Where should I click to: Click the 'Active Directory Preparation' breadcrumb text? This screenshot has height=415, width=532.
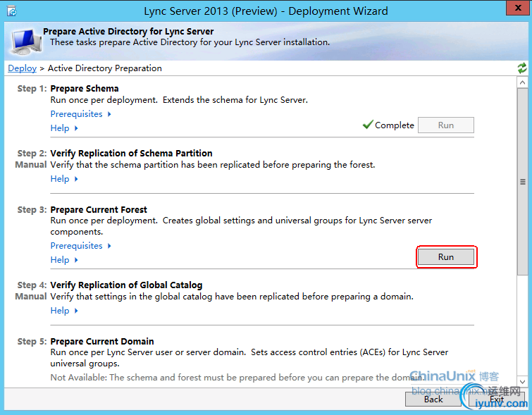click(105, 68)
